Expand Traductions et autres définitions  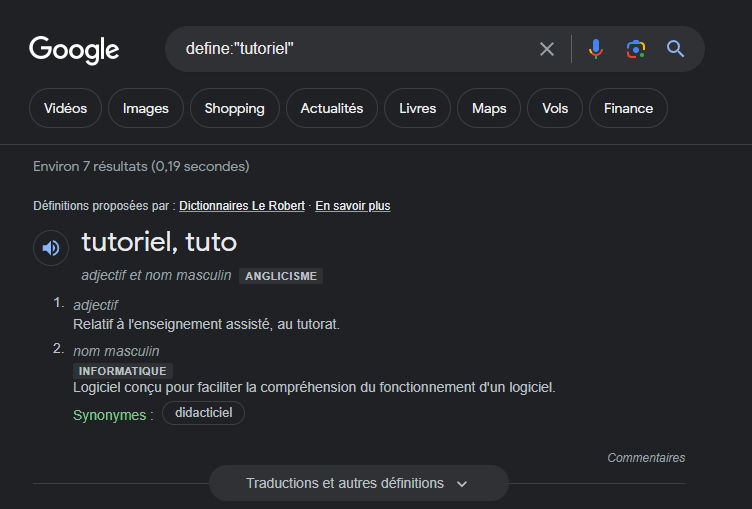(x=358, y=483)
